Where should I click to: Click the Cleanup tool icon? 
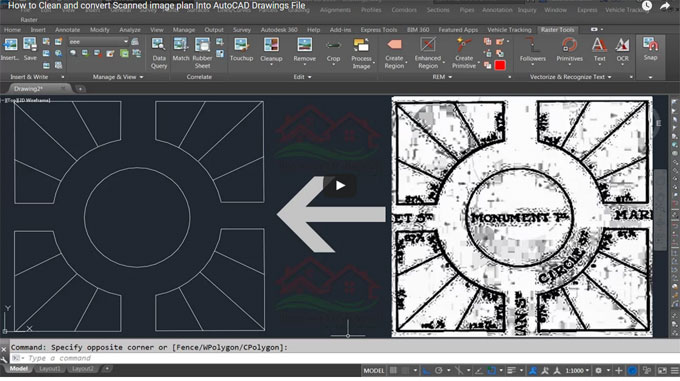pos(271,45)
